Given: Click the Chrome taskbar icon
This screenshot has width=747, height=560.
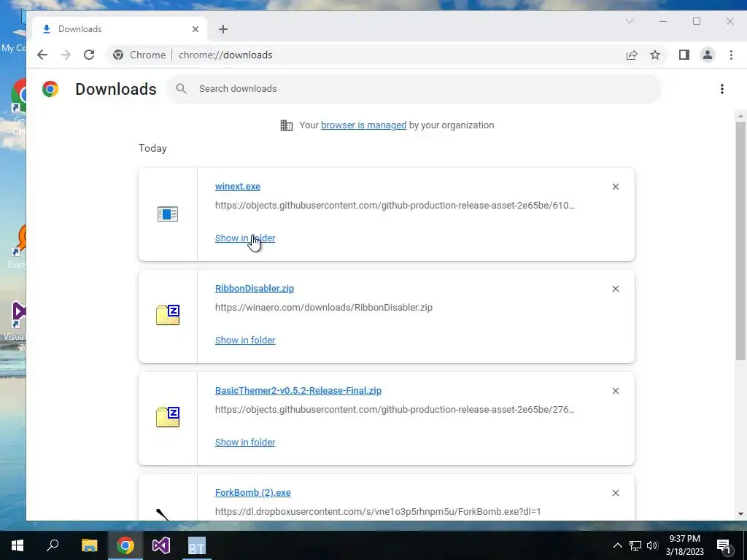Looking at the screenshot, I should pos(125,545).
